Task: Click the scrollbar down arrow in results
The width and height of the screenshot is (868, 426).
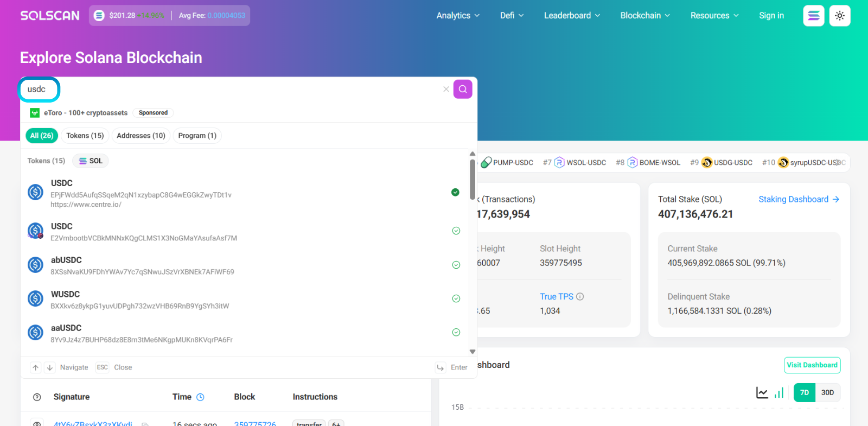Action: point(473,352)
